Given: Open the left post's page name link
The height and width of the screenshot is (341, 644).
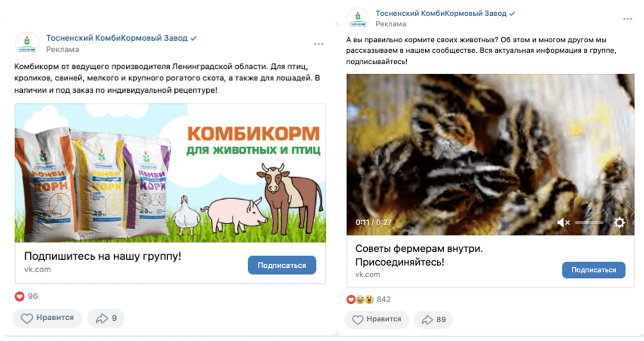Looking at the screenshot, I should pyautogui.click(x=117, y=38).
